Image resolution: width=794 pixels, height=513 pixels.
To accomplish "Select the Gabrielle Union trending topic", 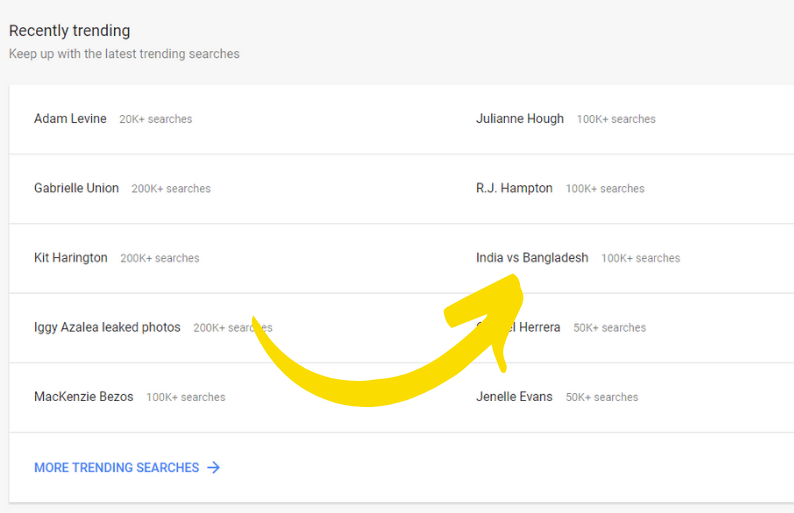I will pos(76,188).
